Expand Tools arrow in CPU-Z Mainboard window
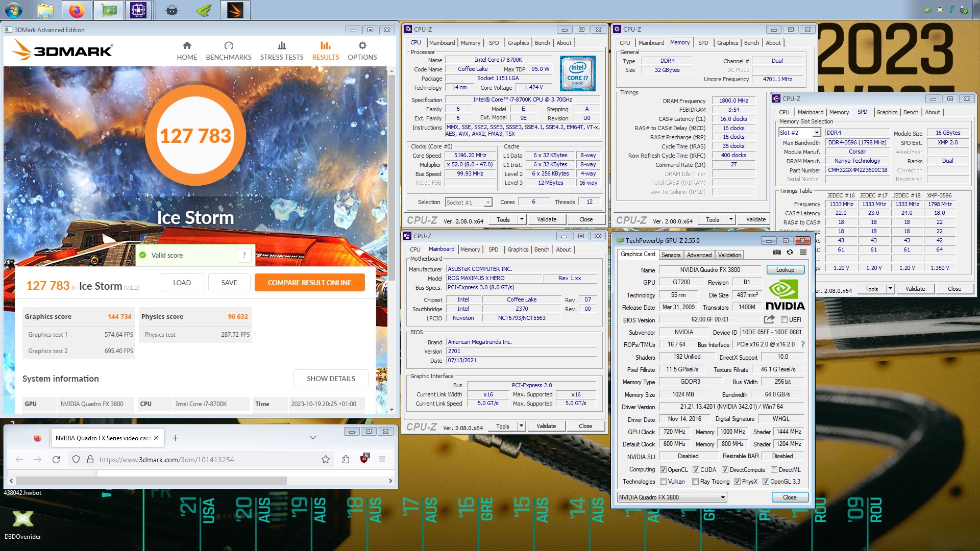980x551 pixels. point(521,426)
